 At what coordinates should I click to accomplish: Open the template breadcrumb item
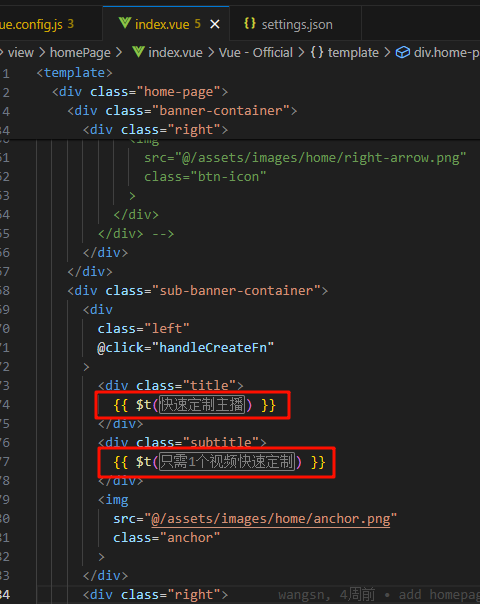[353, 52]
